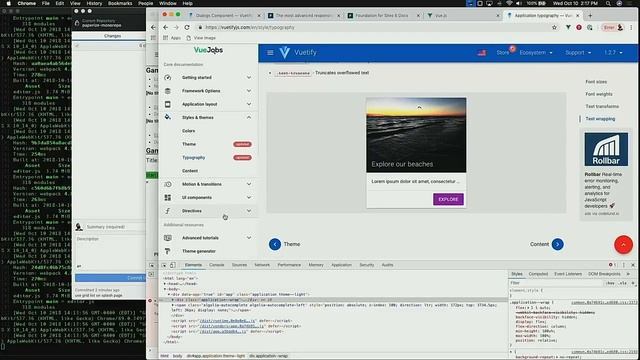Open the Event Listeners tab

(568, 274)
